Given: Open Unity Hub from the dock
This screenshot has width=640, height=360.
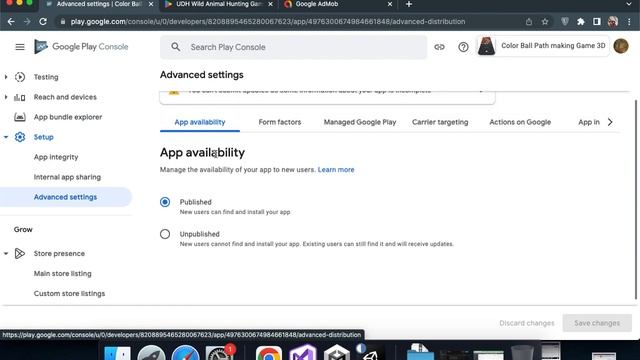Looking at the screenshot, I should click(x=337, y=353).
